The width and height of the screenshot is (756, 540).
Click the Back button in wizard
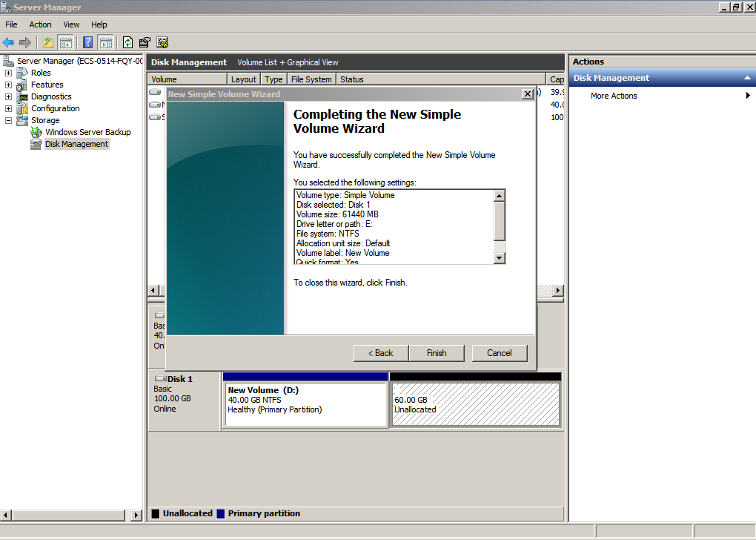coord(381,353)
